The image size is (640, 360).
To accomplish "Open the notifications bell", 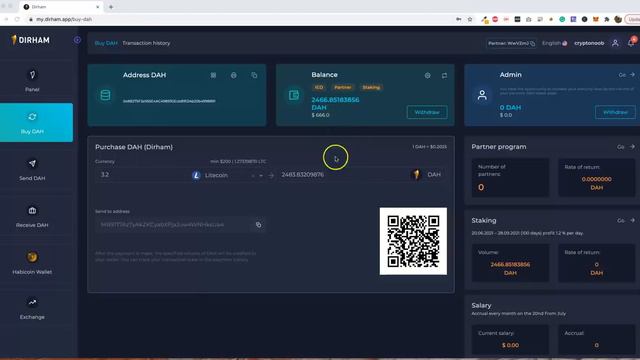I will (631, 42).
